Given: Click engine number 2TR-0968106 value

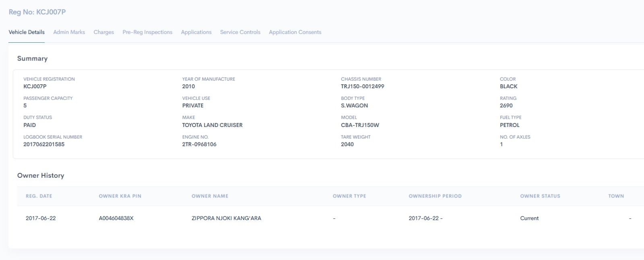Looking at the screenshot, I should click(199, 144).
